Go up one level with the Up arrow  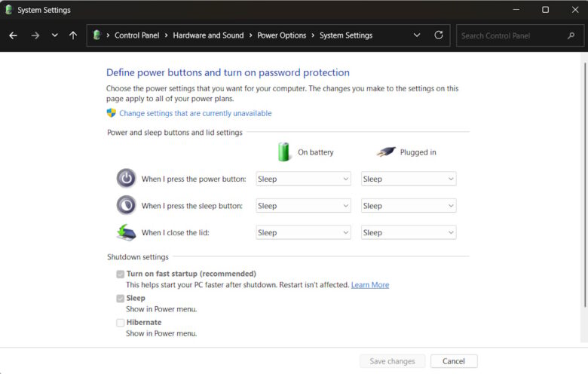pos(73,35)
